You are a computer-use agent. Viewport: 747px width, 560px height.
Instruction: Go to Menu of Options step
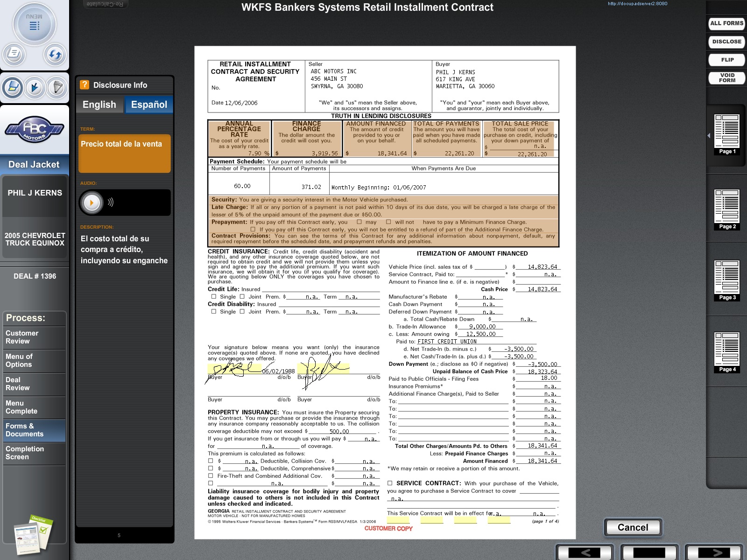click(34, 361)
